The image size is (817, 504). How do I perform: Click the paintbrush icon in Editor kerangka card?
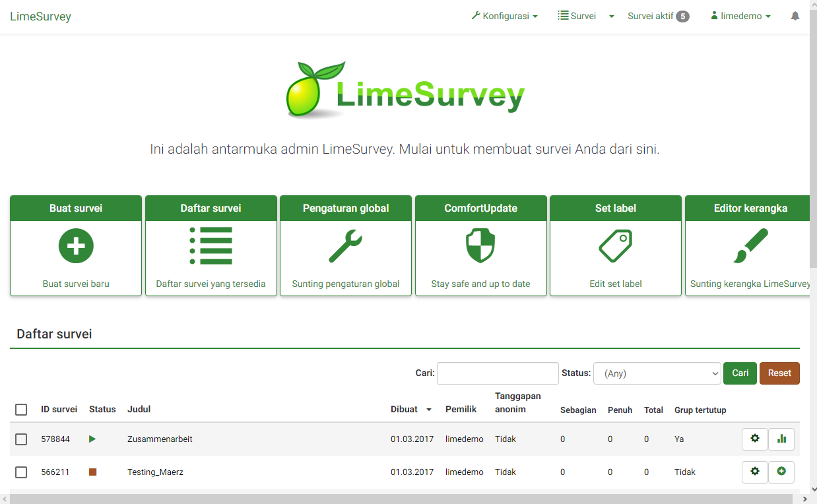click(751, 246)
